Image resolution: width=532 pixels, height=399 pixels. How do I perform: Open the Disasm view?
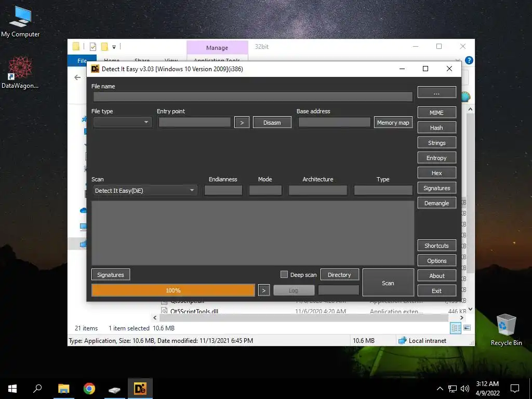[272, 123]
